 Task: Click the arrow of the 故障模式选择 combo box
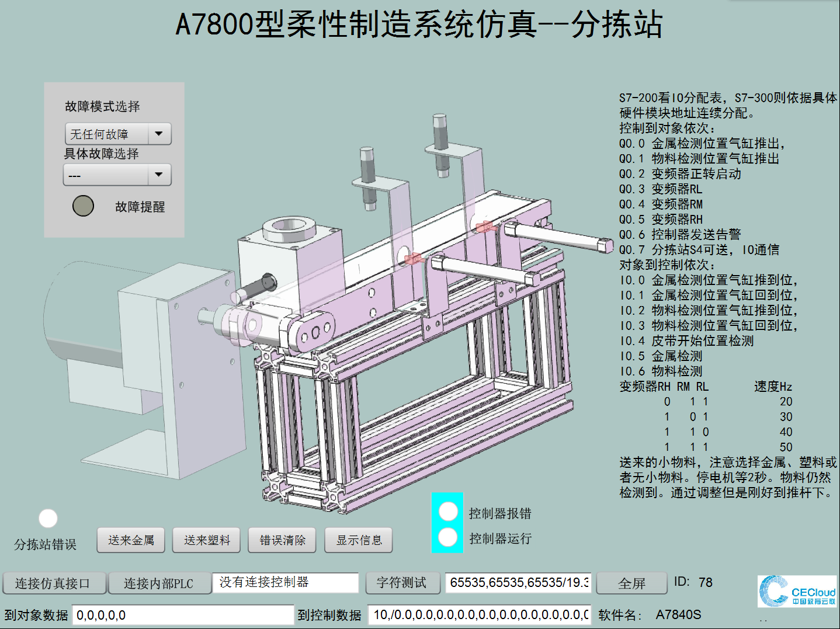pyautogui.click(x=159, y=134)
